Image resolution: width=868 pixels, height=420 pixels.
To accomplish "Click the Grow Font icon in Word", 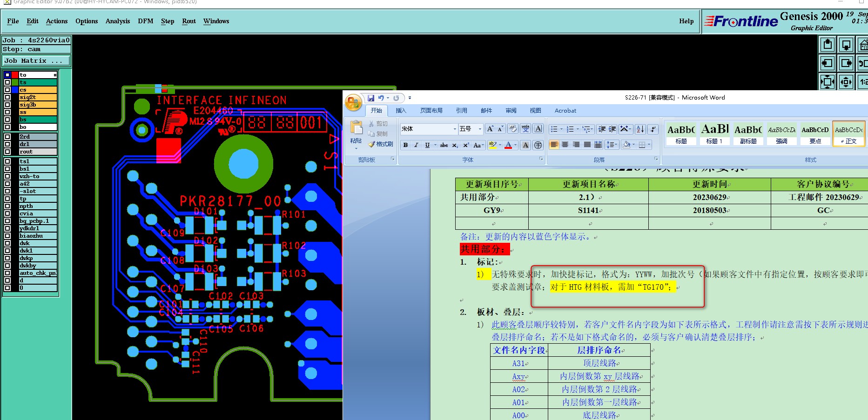I will point(490,129).
